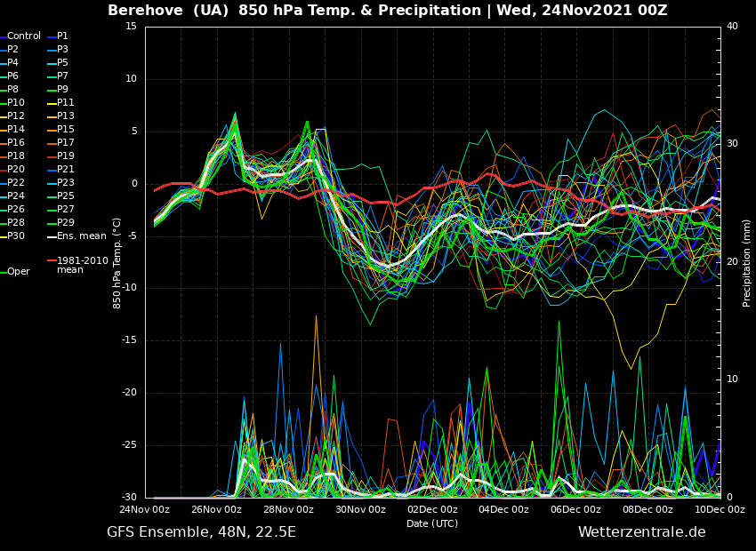Click the 10Dec 00z date tick label
Screen dimensions: 756x551
720,510
